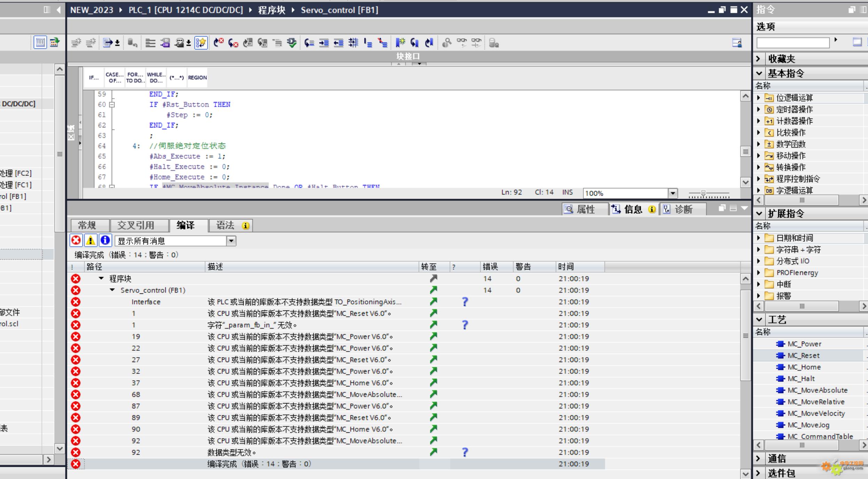Select the MC_MoveJog instruction

click(808, 425)
